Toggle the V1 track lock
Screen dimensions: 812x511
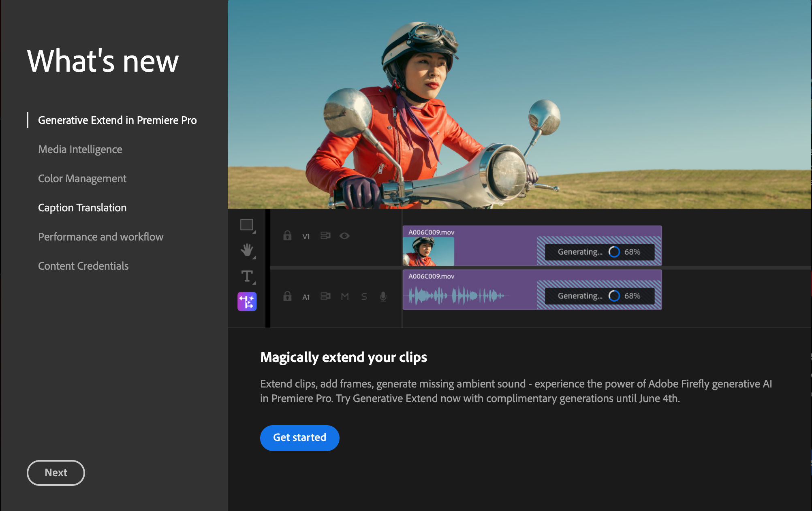(x=287, y=236)
